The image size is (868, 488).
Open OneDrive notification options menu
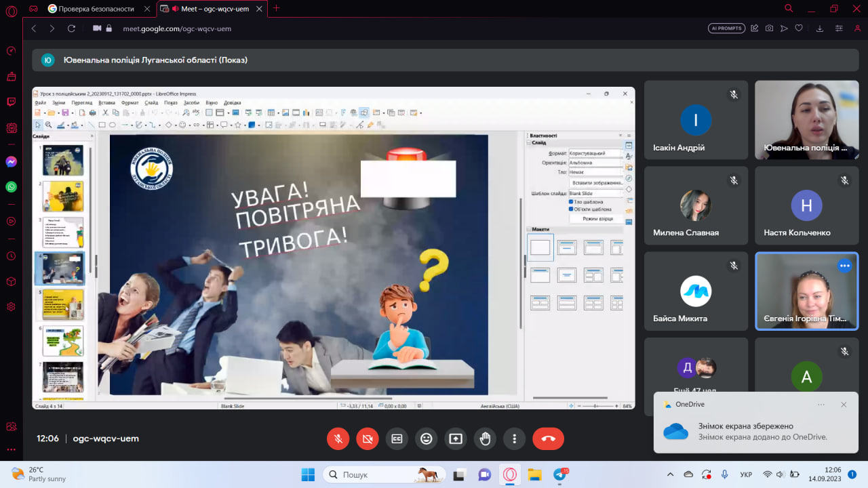(x=821, y=405)
